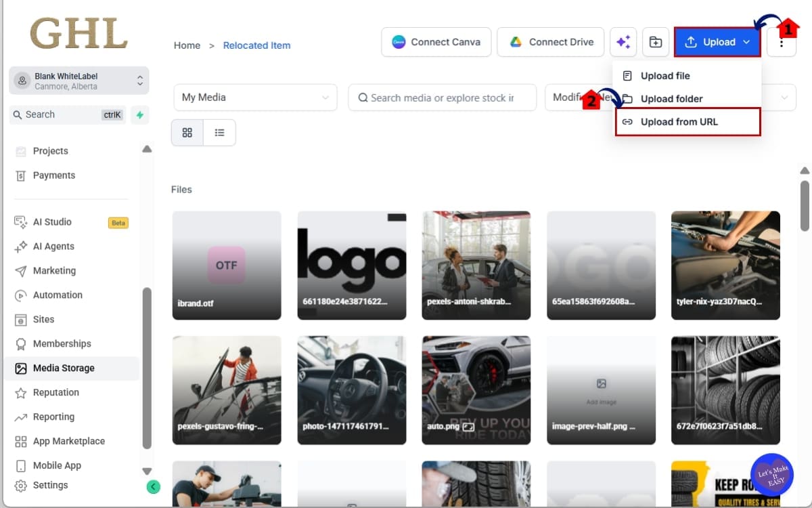Click the Upload button

tap(717, 42)
